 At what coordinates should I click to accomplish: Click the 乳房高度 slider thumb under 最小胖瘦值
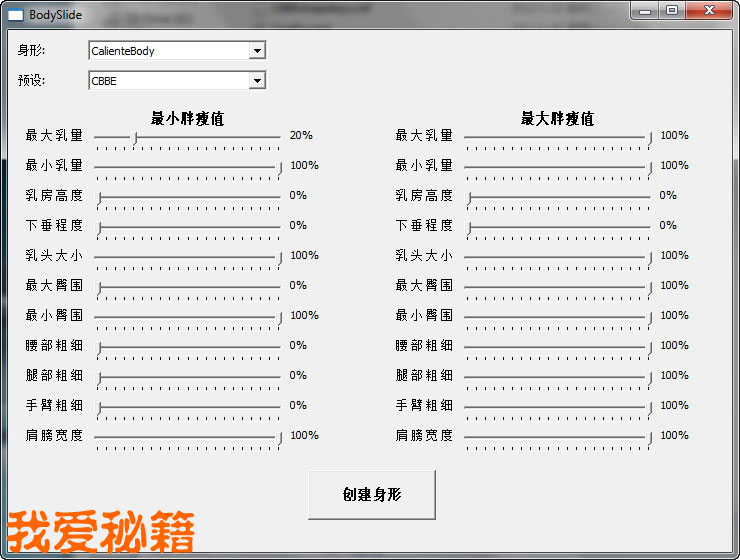[x=99, y=198]
